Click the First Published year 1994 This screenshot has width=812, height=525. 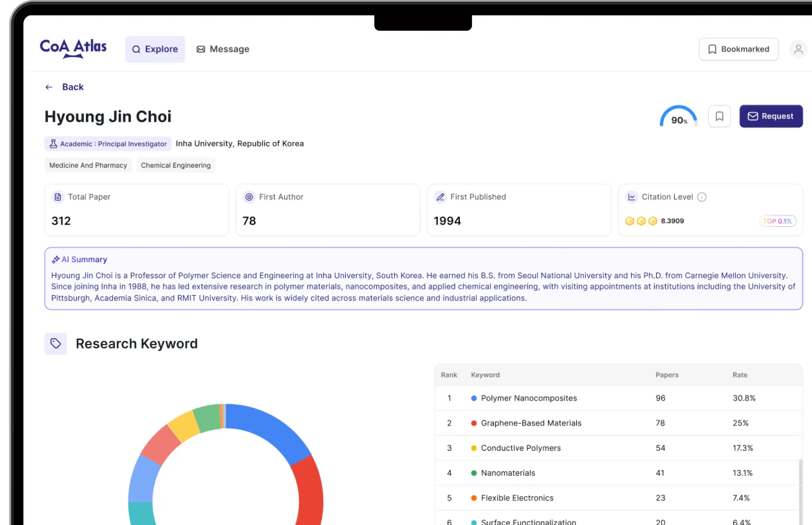tap(447, 220)
